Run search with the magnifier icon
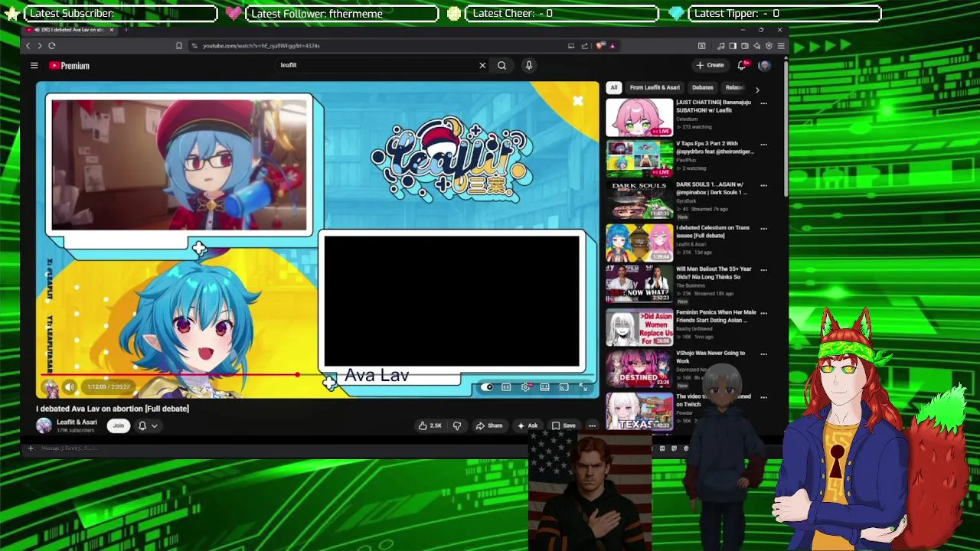 pyautogui.click(x=501, y=65)
